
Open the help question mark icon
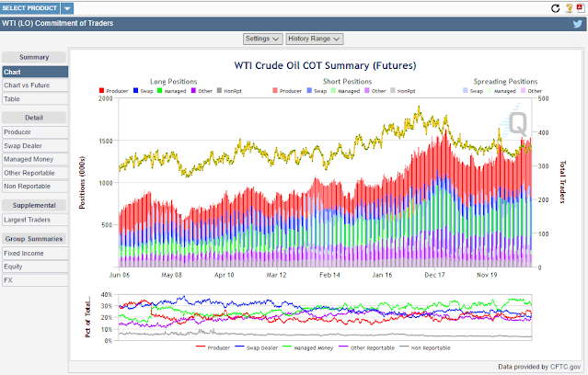coord(570,8)
